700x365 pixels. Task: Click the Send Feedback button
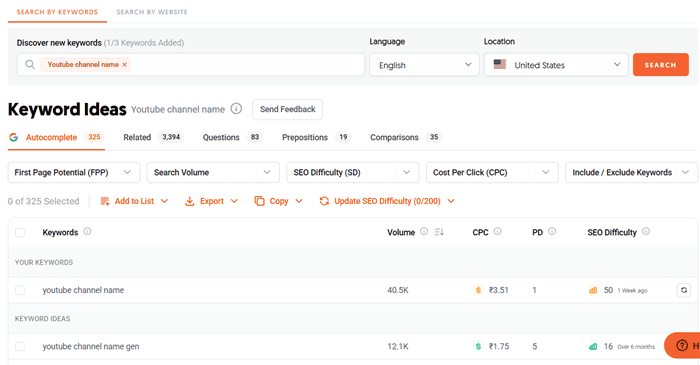click(x=288, y=109)
